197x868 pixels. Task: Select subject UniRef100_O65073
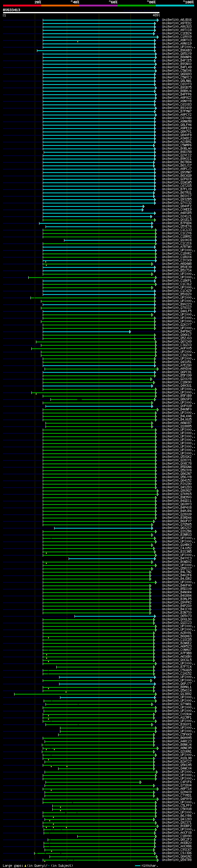pyautogui.click(x=176, y=616)
